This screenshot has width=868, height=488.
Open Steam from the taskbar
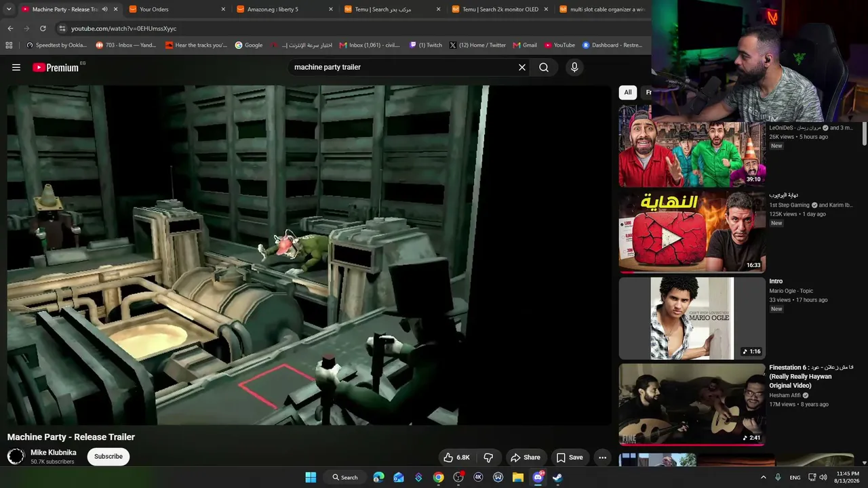tap(557, 477)
